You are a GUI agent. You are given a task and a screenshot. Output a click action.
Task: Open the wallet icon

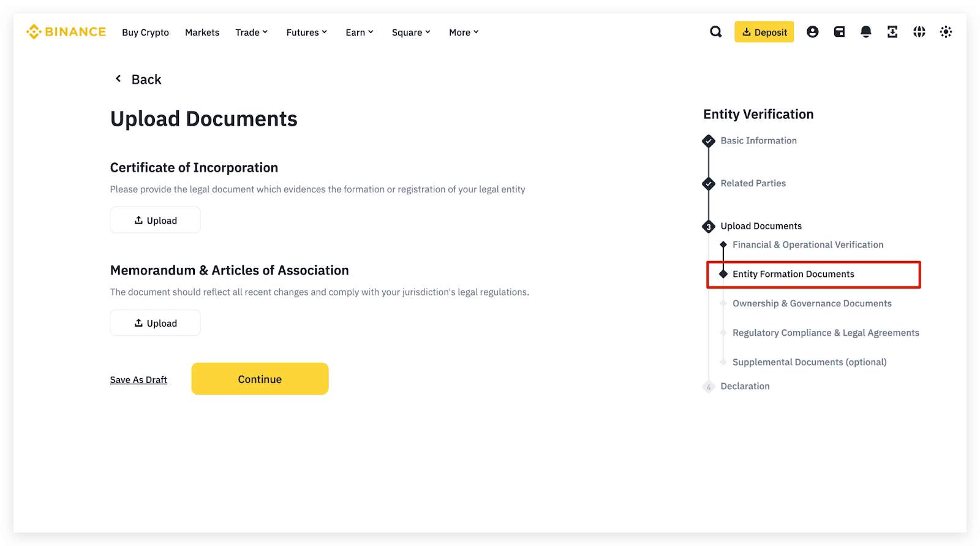click(839, 32)
